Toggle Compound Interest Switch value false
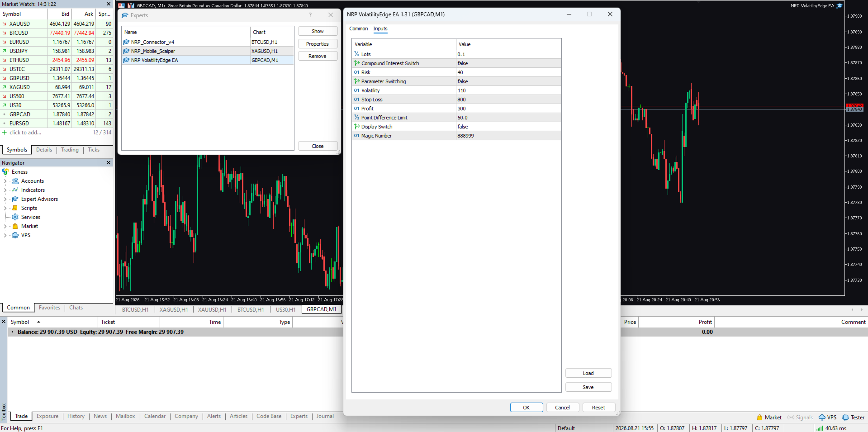868x432 pixels. coord(509,63)
